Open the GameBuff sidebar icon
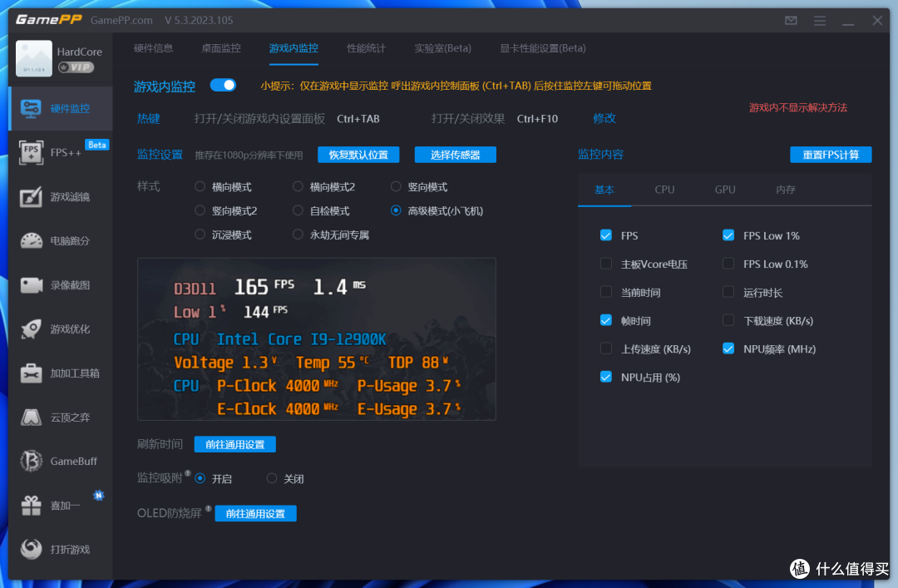 (x=31, y=462)
